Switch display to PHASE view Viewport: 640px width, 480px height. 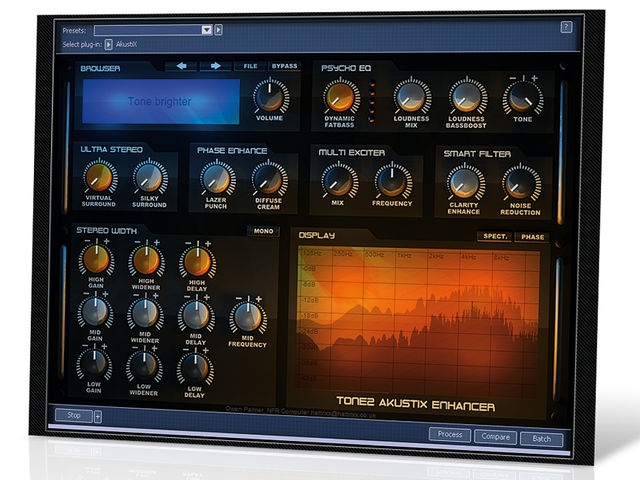click(532, 237)
